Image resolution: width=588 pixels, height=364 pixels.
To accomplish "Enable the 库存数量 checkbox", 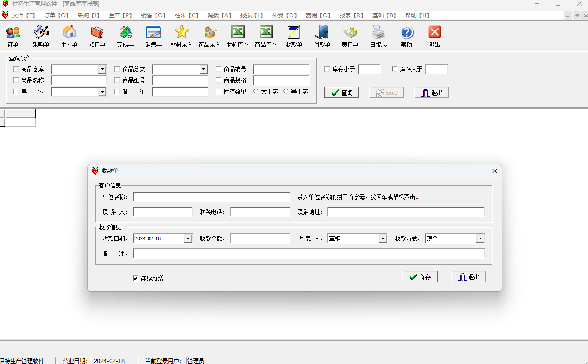I will pos(219,91).
